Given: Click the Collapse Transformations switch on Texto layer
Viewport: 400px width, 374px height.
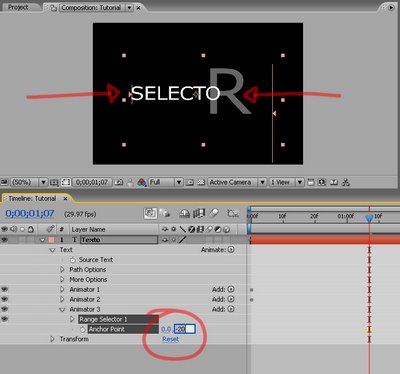Looking at the screenshot, I should [x=174, y=240].
